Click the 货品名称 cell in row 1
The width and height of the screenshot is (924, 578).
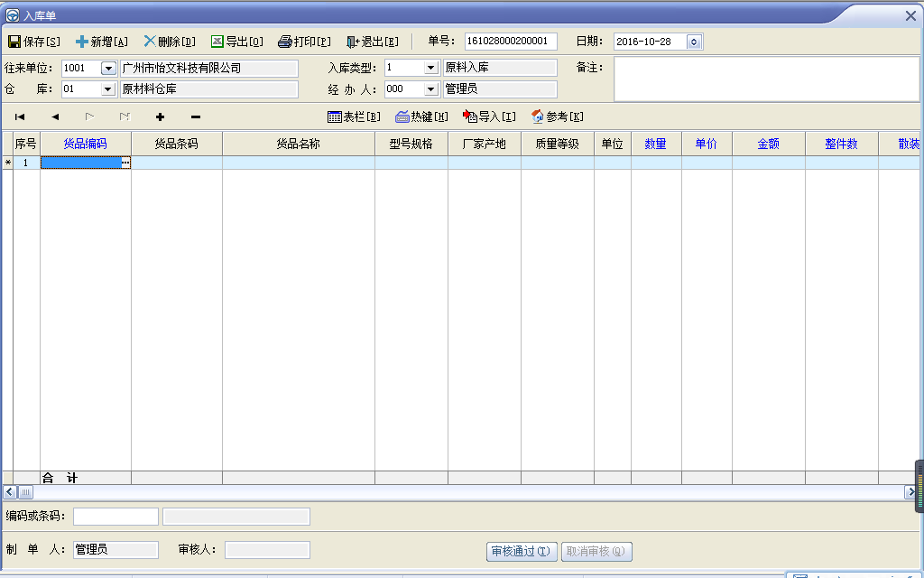pos(299,163)
